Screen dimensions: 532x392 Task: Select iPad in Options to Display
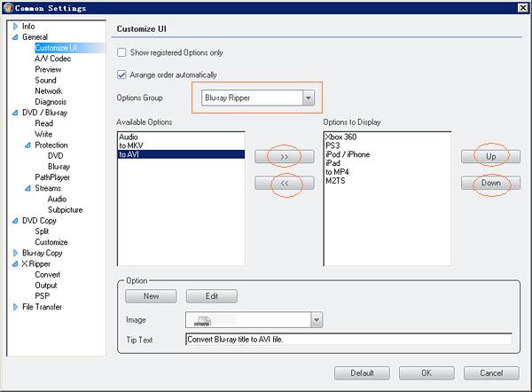(x=387, y=163)
